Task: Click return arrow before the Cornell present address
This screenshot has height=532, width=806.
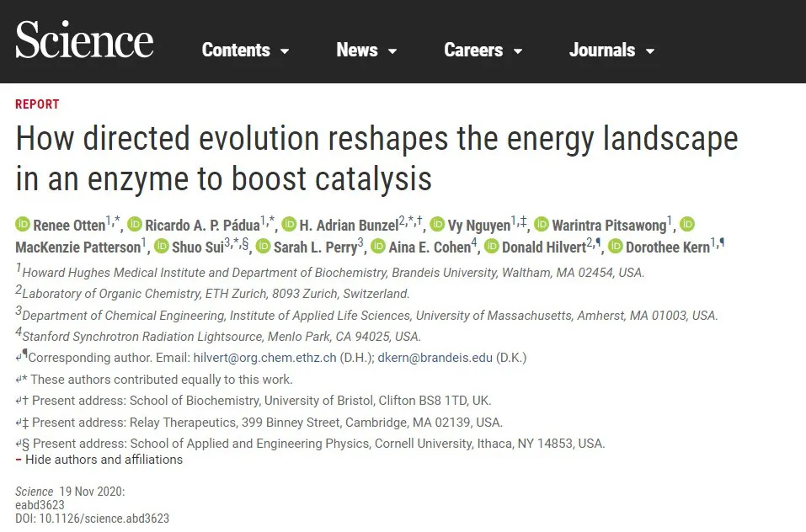Action: [19, 444]
